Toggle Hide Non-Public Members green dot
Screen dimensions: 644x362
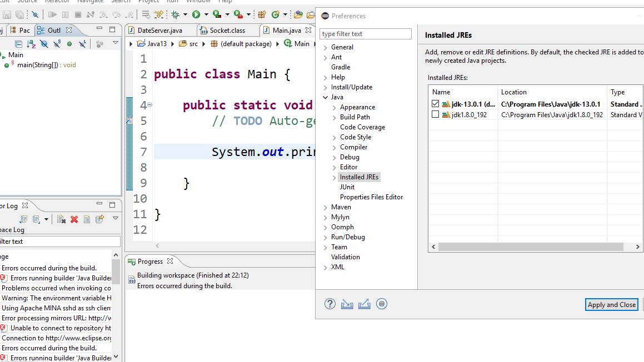69,44
